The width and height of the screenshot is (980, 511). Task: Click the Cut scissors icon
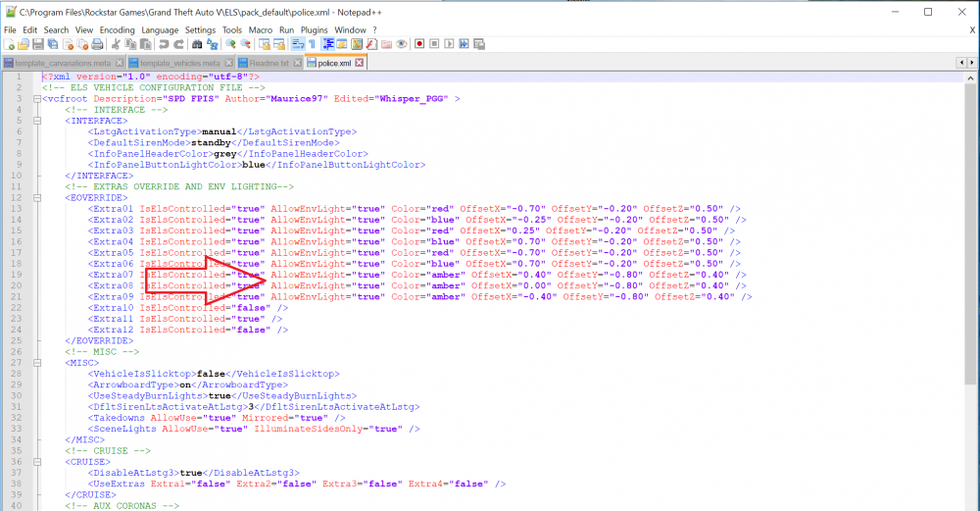116,44
